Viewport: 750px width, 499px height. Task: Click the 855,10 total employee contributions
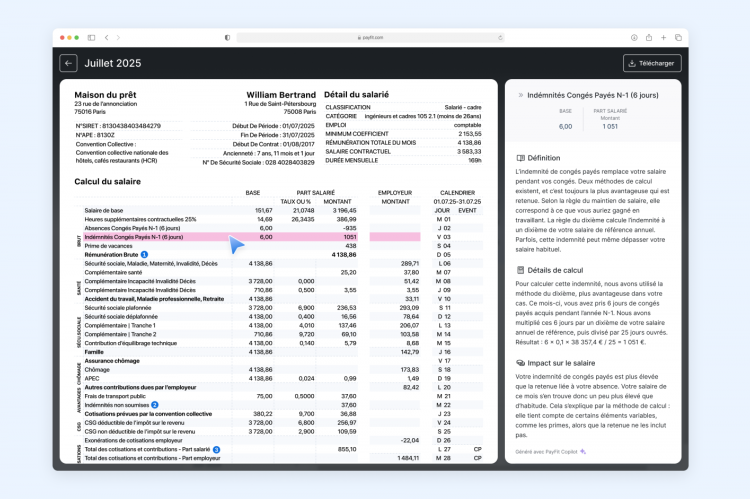[x=347, y=450]
